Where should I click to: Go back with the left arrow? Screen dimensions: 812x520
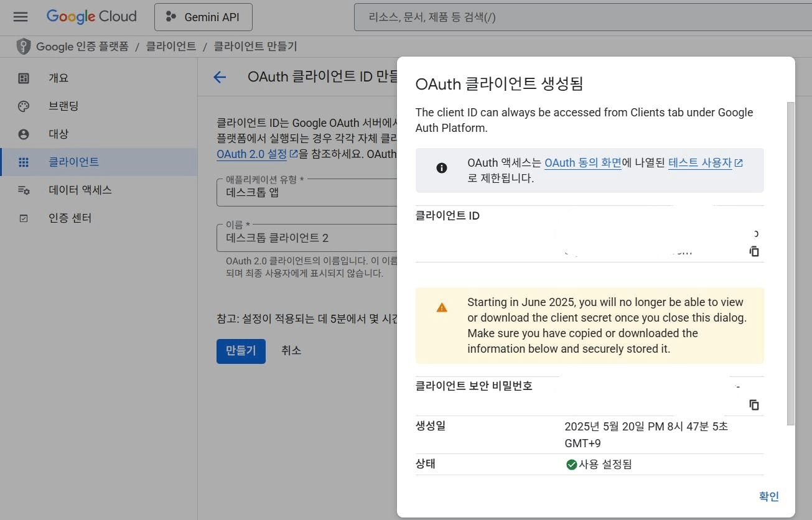[220, 77]
